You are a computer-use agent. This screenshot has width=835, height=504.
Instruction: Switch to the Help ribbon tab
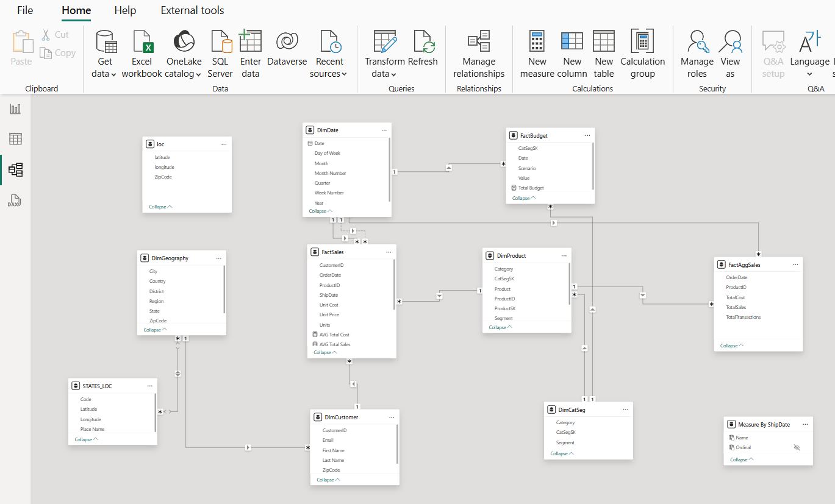[125, 10]
